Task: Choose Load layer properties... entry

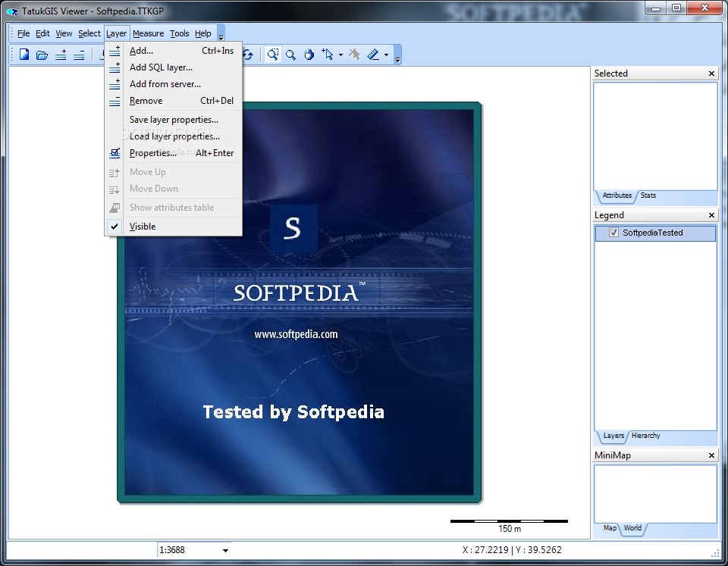Action: point(174,136)
